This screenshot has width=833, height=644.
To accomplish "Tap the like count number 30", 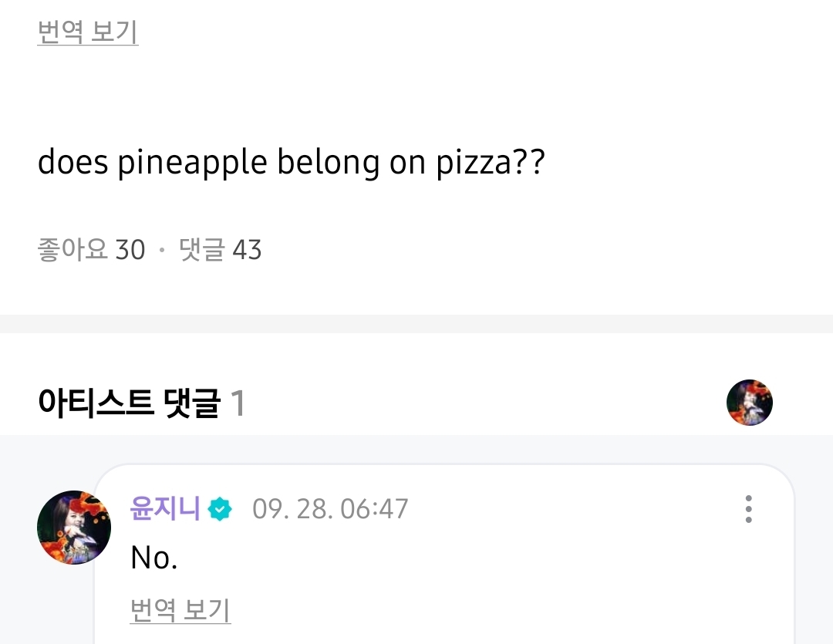I will (130, 250).
